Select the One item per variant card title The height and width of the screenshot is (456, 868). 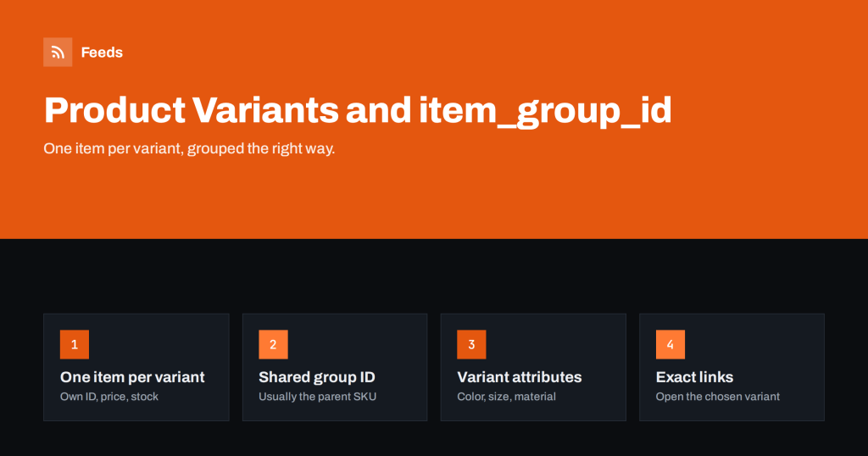[132, 377]
